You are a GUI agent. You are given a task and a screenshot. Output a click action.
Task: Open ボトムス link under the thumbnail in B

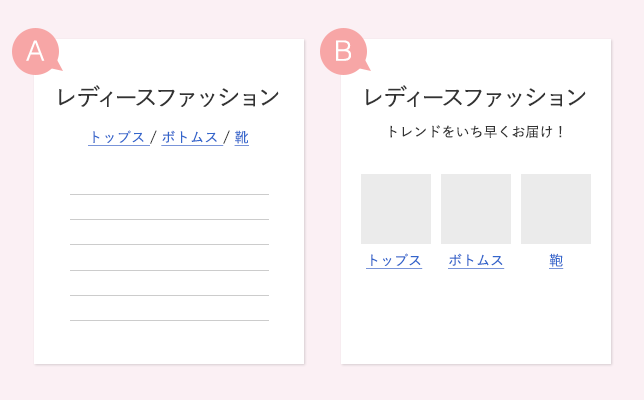click(476, 261)
